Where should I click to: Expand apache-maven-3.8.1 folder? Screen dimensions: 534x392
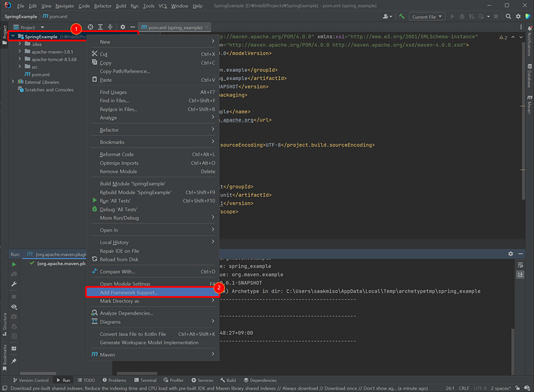click(20, 51)
